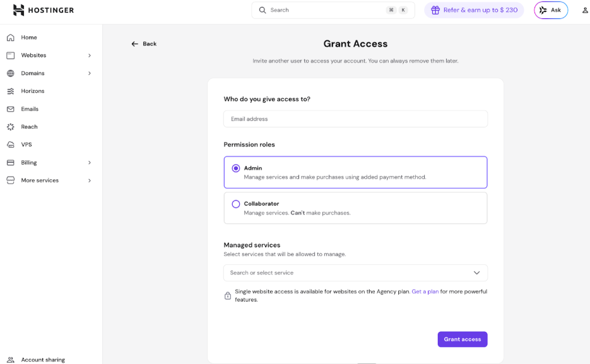The height and width of the screenshot is (364, 590).
Task: Click the Grant access button
Action: (462, 339)
